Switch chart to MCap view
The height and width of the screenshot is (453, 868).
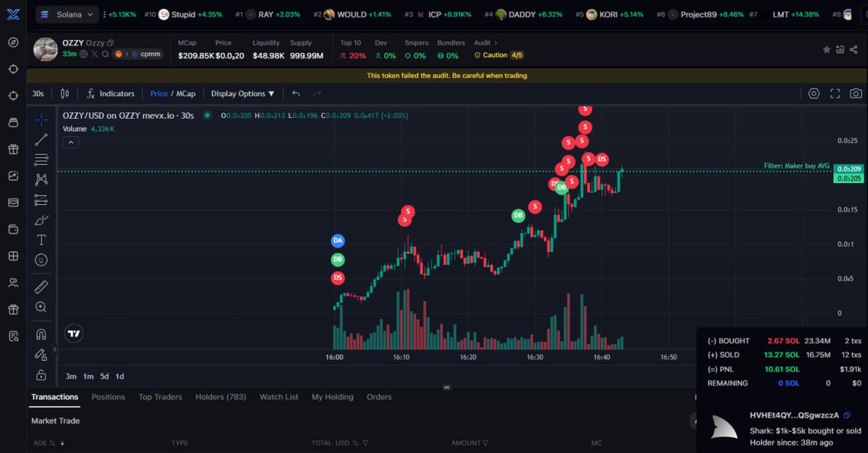pyautogui.click(x=186, y=93)
